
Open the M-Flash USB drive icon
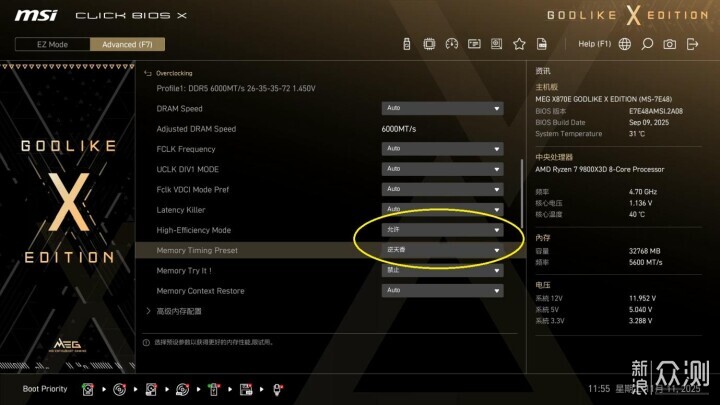coord(406,44)
